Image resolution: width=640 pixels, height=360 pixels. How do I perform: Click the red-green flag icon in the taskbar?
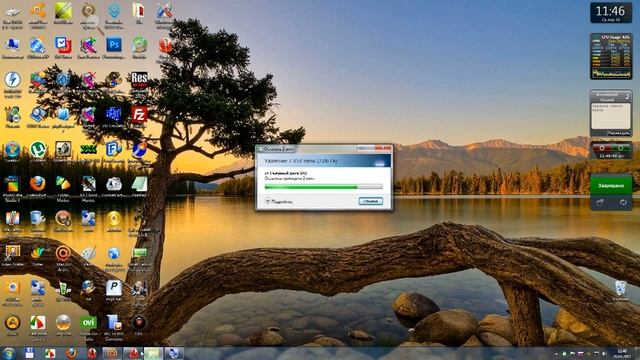pyautogui.click(x=50, y=353)
